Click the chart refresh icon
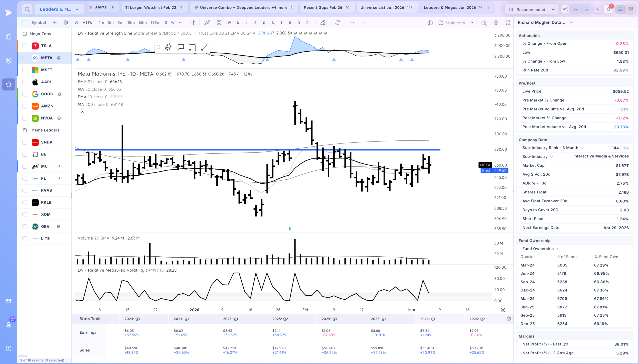Screen dimensions: 639x364 (337, 22)
